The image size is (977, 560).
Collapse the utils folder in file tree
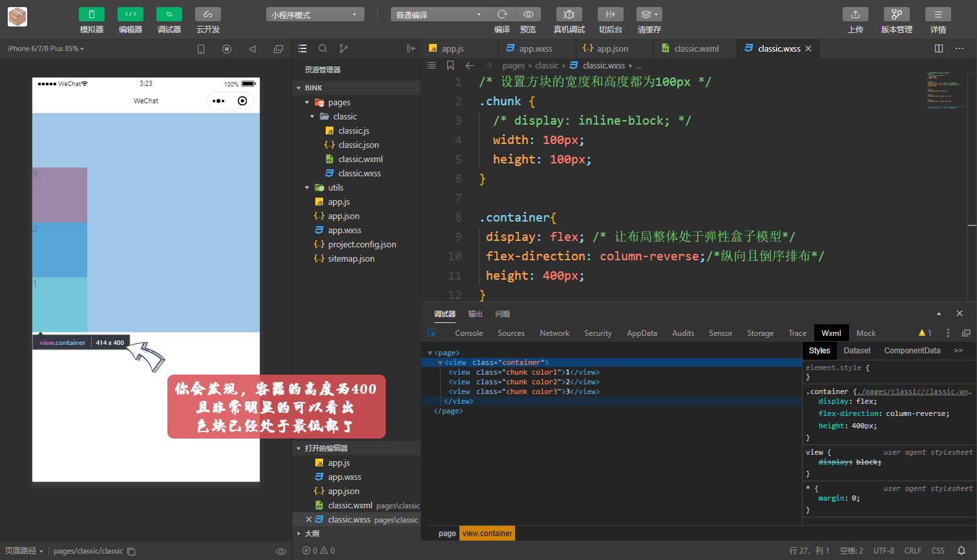pyautogui.click(x=308, y=188)
